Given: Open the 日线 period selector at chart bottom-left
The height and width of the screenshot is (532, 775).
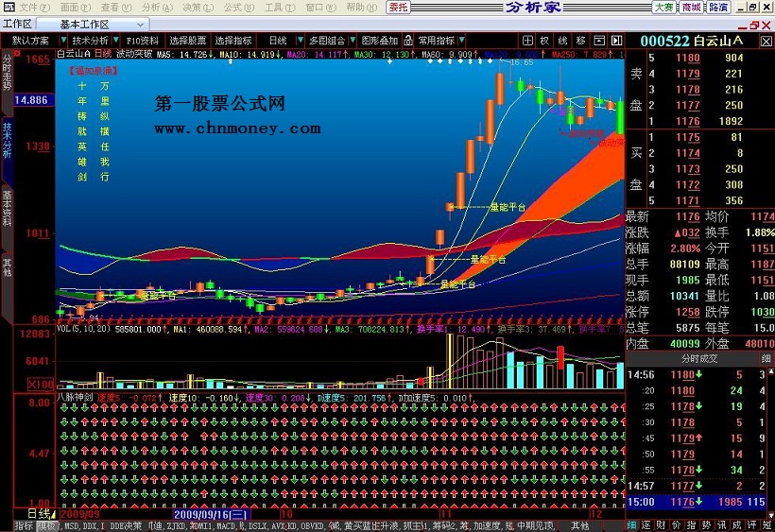Looking at the screenshot, I should (x=41, y=514).
